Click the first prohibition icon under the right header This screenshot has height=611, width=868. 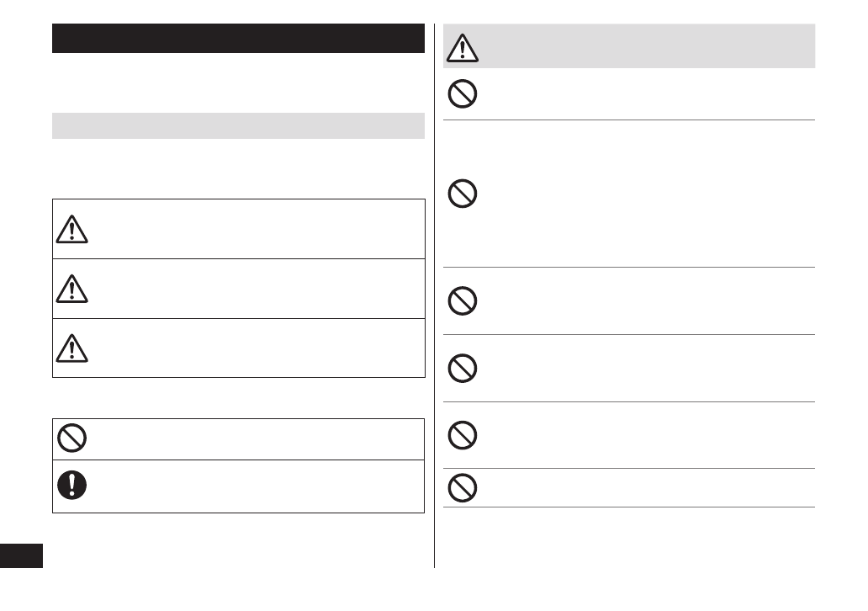pyautogui.click(x=462, y=94)
